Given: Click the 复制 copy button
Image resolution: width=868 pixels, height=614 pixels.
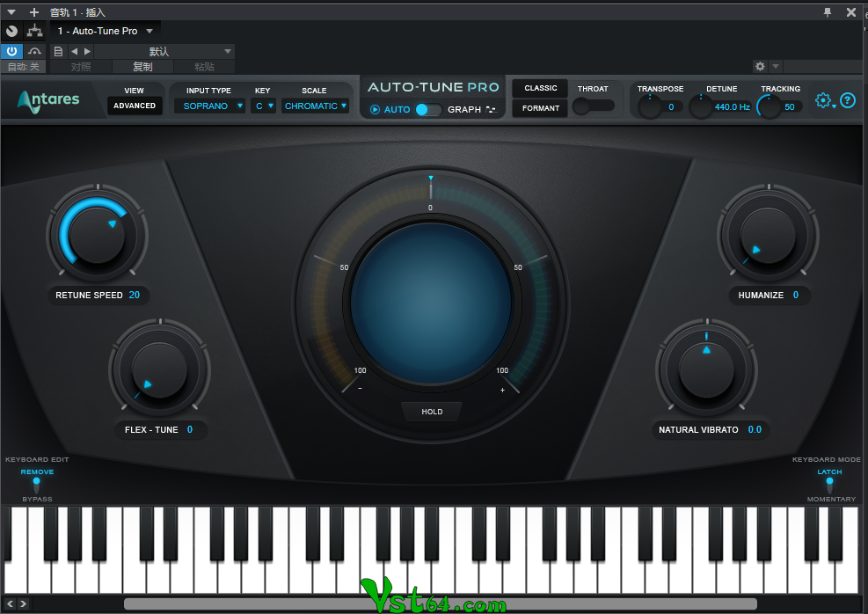Looking at the screenshot, I should point(142,67).
